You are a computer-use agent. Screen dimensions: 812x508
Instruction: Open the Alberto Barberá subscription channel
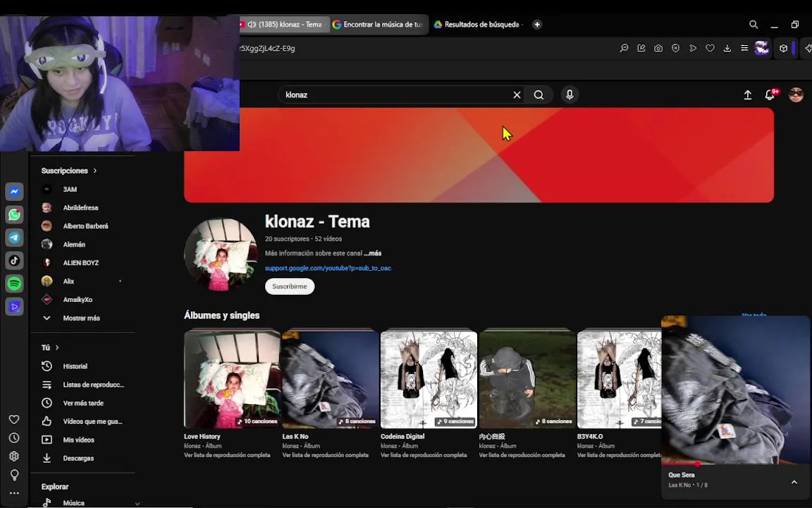click(x=85, y=226)
